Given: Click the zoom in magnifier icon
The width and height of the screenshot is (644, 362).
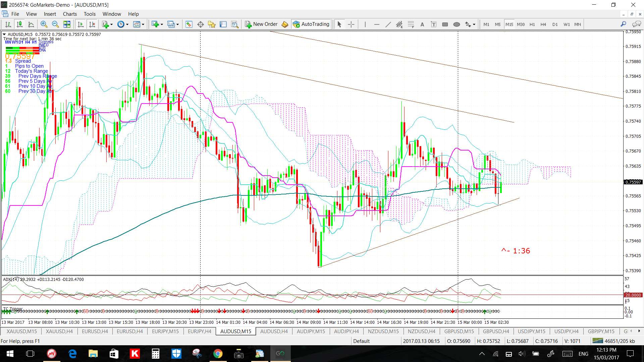Looking at the screenshot, I should click(x=44, y=24).
